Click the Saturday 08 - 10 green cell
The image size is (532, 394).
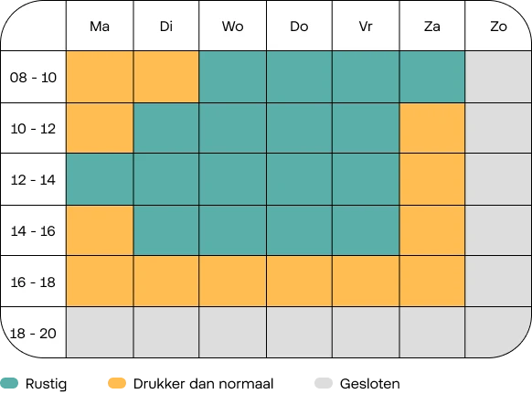(x=432, y=77)
